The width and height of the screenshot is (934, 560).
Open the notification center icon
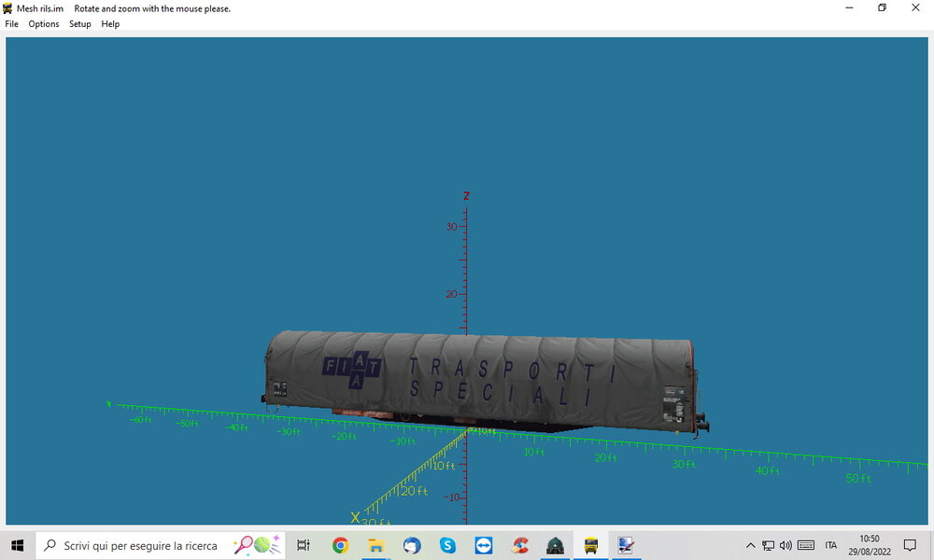(x=910, y=545)
